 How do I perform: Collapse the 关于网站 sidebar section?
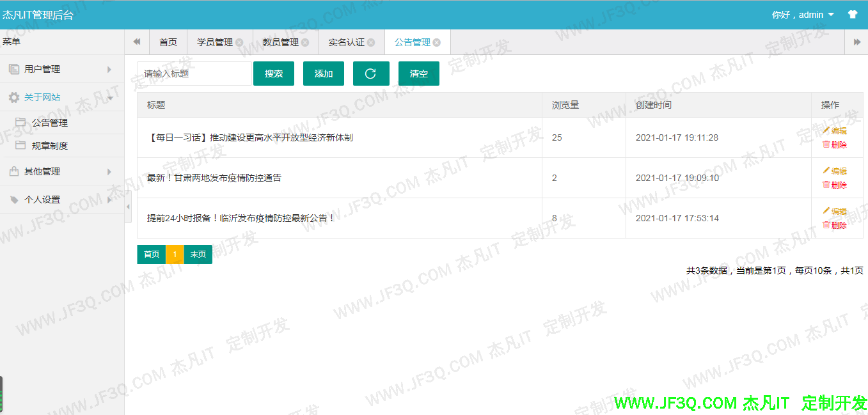[x=43, y=97]
